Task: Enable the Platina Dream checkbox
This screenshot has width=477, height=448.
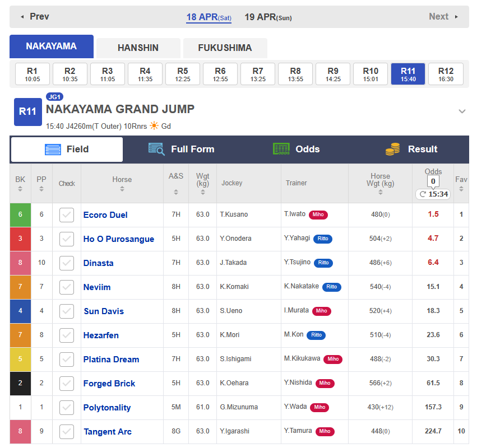Action: [67, 360]
